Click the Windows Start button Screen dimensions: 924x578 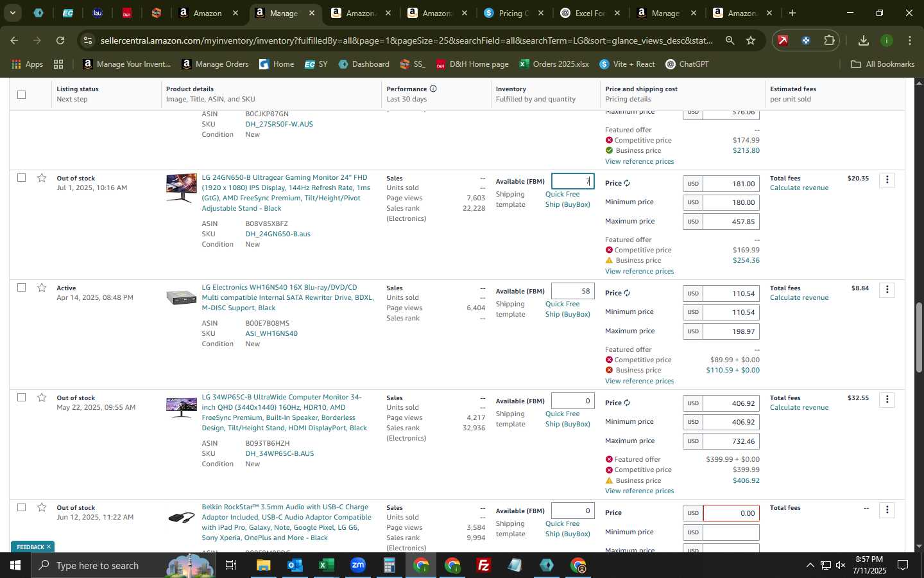coord(15,565)
